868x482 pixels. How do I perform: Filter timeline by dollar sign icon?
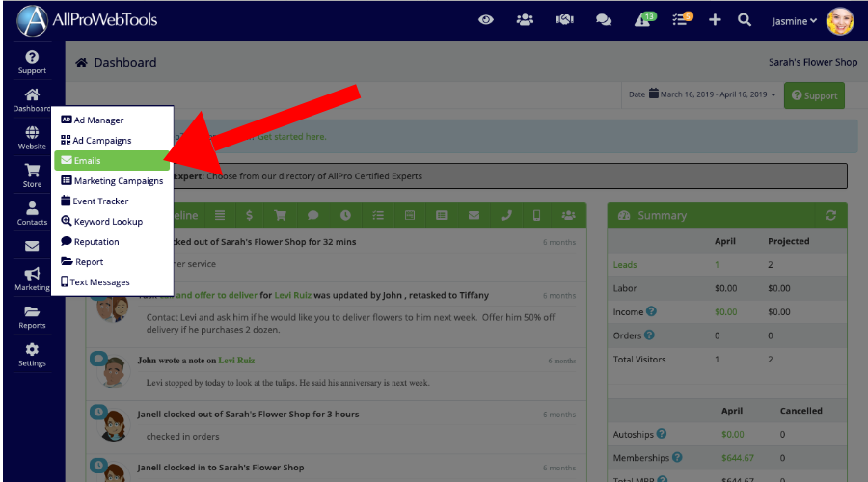pyautogui.click(x=250, y=215)
